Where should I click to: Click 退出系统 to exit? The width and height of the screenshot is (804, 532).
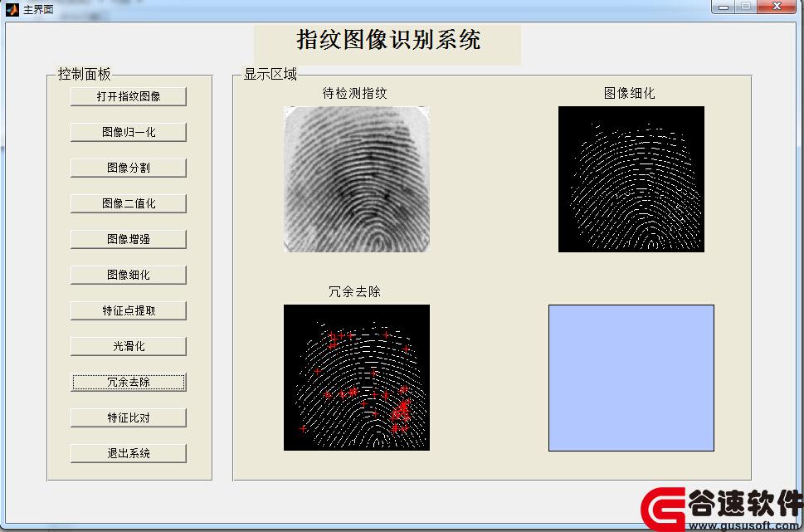click(128, 453)
